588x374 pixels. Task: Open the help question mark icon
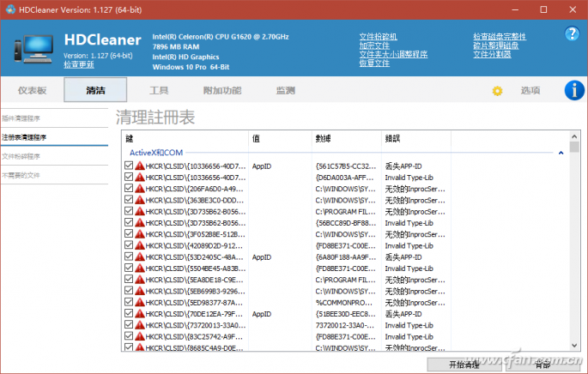click(572, 34)
